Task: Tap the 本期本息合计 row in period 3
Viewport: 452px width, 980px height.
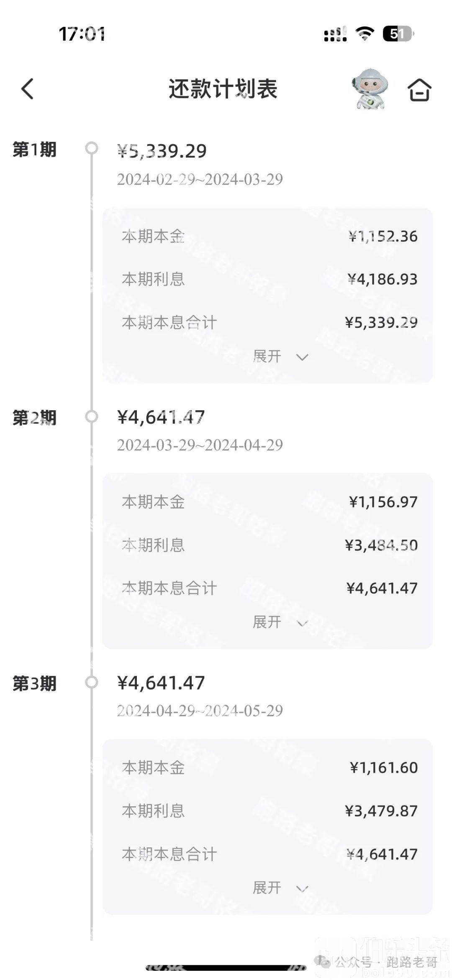Action: 268,854
